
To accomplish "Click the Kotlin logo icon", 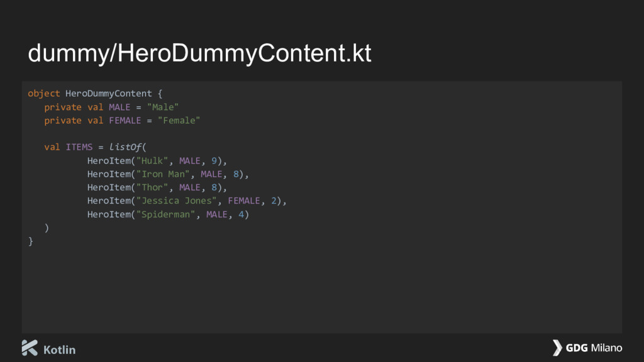I will 30,348.
